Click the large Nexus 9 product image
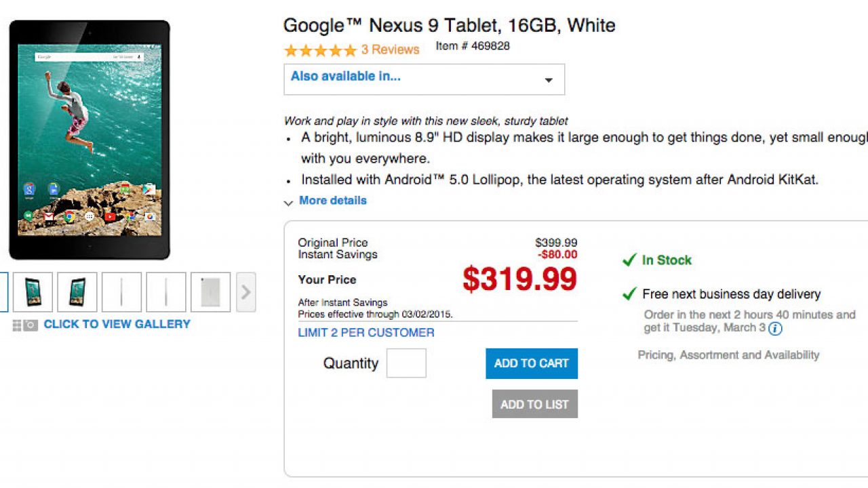Viewport: 868px width, 488px height. point(90,140)
